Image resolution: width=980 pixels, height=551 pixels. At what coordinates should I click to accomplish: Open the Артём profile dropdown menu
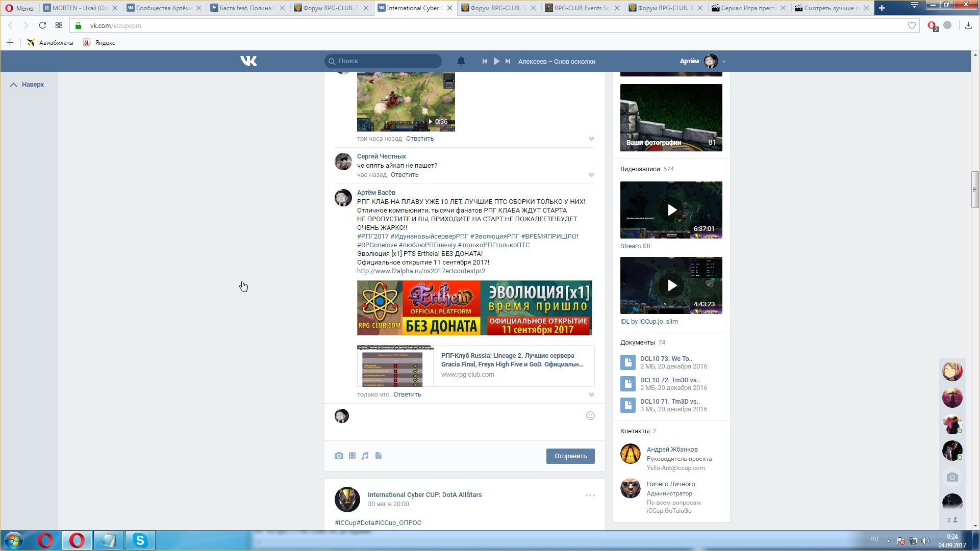pyautogui.click(x=702, y=61)
